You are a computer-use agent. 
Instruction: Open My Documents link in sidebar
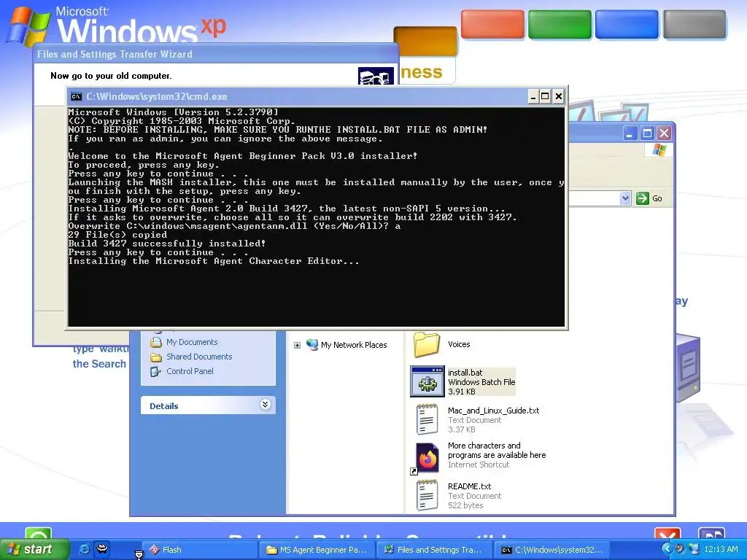pos(192,342)
